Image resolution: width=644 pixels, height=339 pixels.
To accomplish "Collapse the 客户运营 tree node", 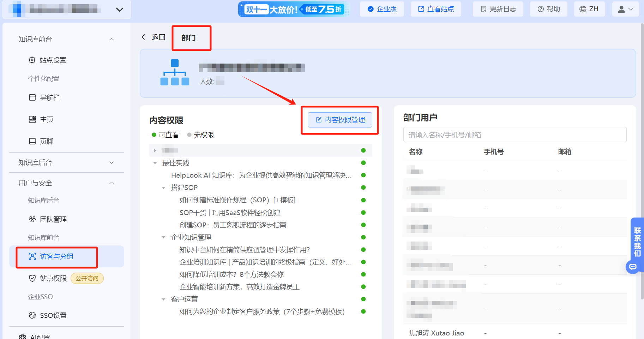I will [163, 299].
